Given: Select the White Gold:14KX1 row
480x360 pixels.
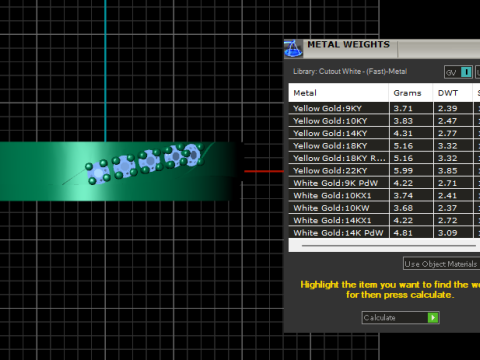Looking at the screenshot, I should [x=384, y=220].
